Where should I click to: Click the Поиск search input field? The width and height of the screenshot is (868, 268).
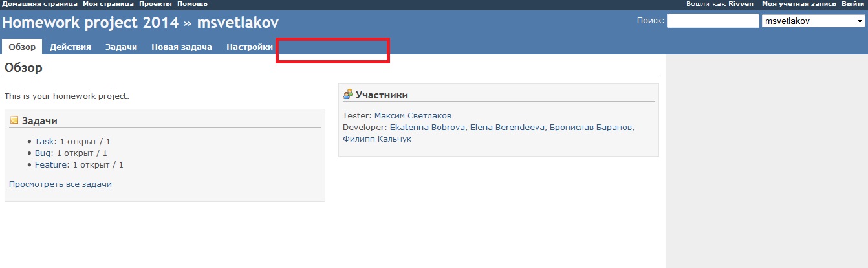(x=713, y=21)
